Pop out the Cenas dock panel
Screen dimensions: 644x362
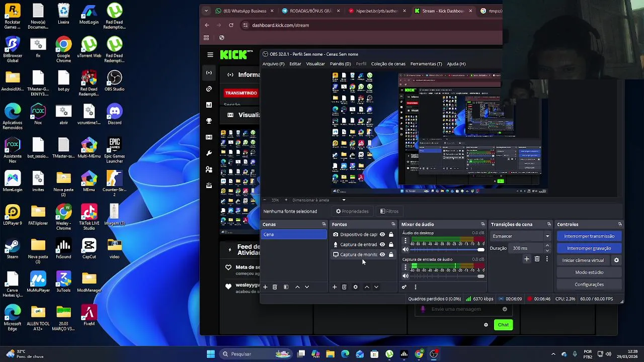point(324,224)
